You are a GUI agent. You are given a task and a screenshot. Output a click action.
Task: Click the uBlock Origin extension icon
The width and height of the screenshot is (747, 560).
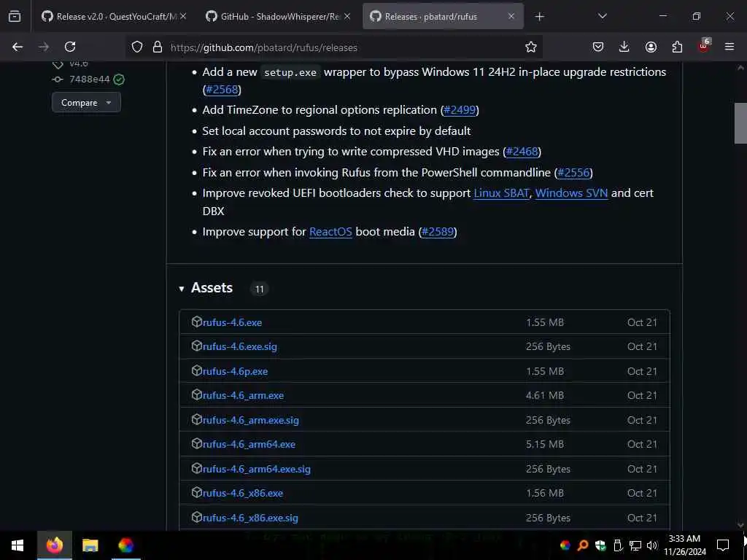(x=704, y=46)
